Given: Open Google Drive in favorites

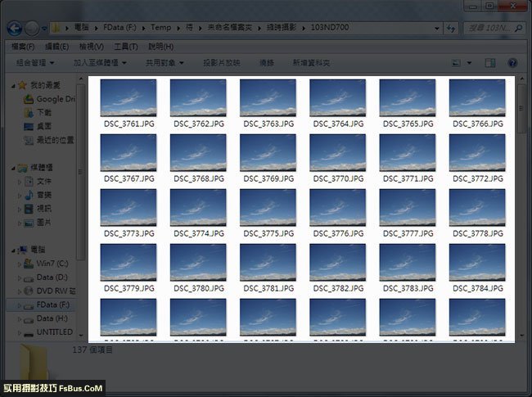Looking at the screenshot, I should (x=54, y=99).
